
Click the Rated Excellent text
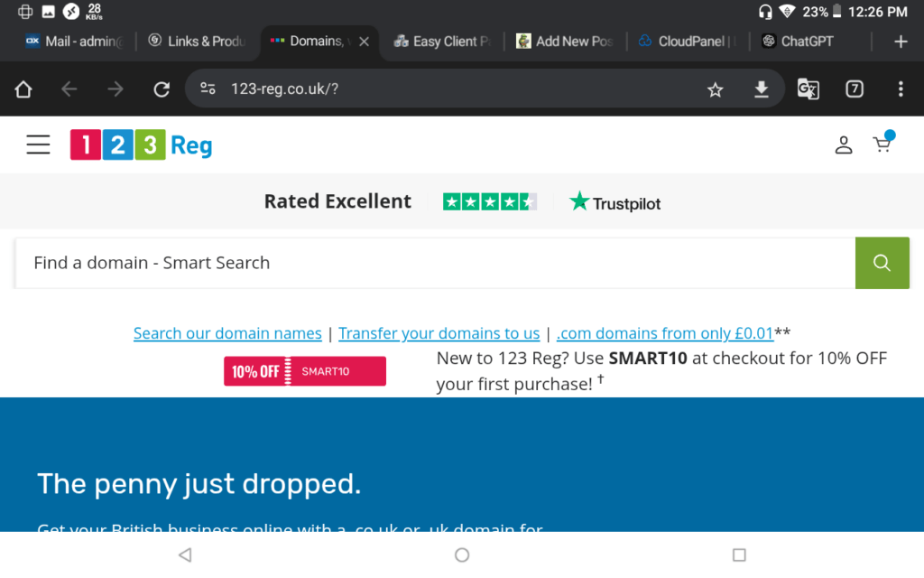337,201
